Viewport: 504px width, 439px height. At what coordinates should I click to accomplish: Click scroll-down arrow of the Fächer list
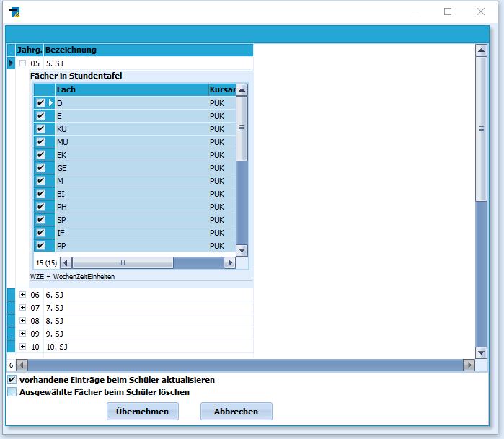[242, 250]
